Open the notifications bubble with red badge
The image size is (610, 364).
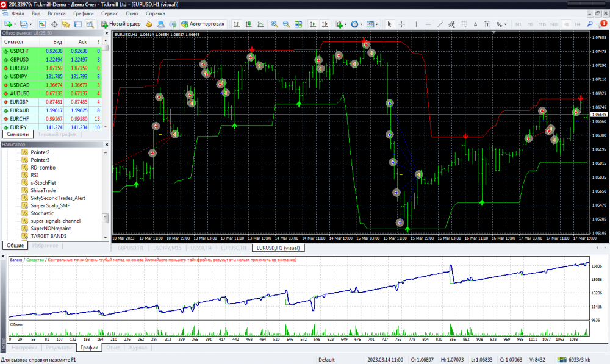coord(603,24)
